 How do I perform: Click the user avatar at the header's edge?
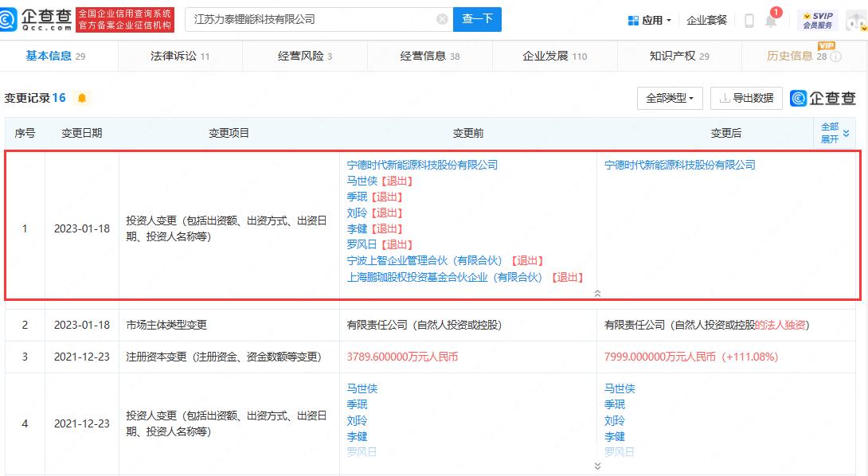pyautogui.click(x=857, y=21)
